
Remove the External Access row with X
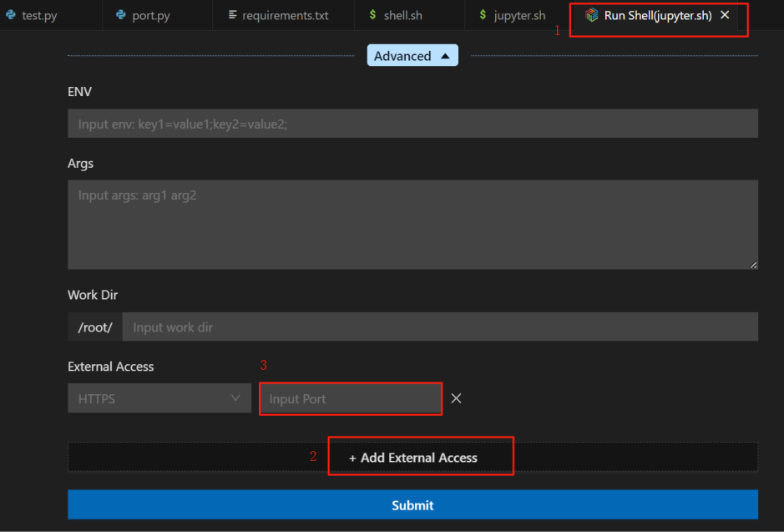456,398
